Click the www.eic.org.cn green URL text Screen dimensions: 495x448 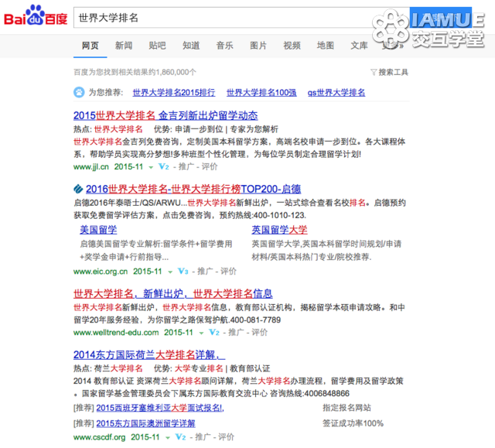[101, 272]
